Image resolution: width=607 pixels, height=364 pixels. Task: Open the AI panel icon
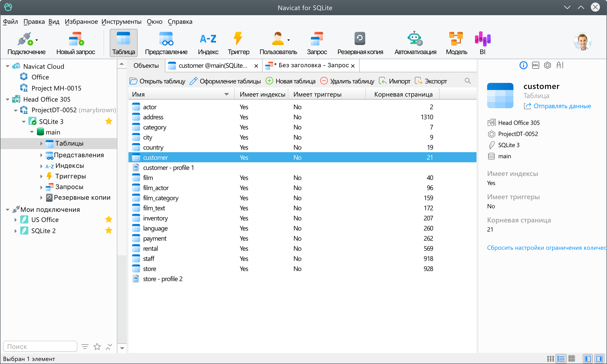[560, 65]
